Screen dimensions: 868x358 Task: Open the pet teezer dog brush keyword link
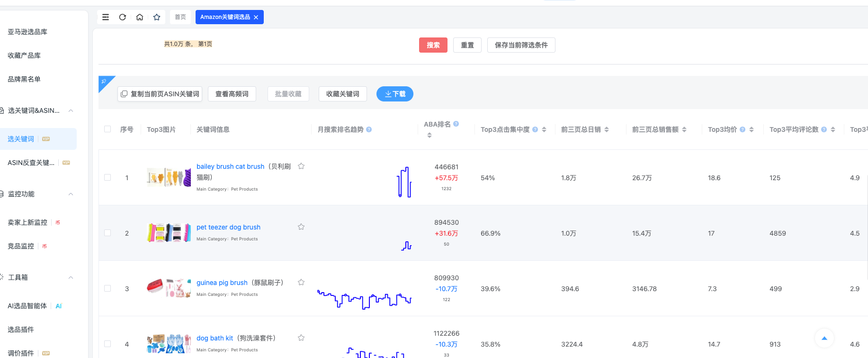pos(228,227)
